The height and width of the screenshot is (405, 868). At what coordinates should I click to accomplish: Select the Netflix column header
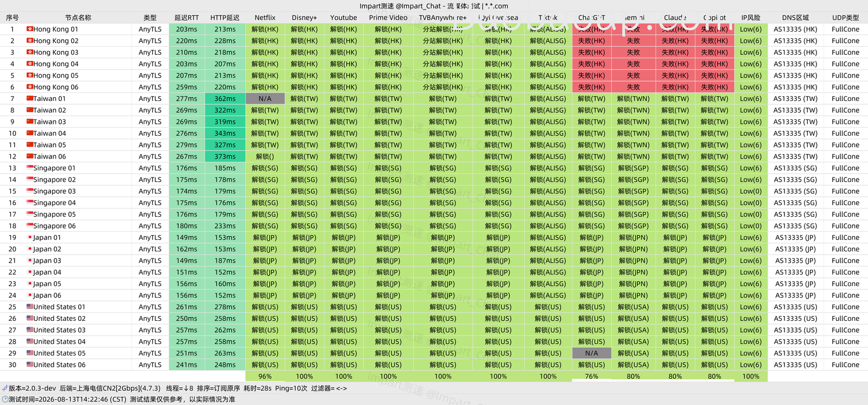tap(265, 17)
